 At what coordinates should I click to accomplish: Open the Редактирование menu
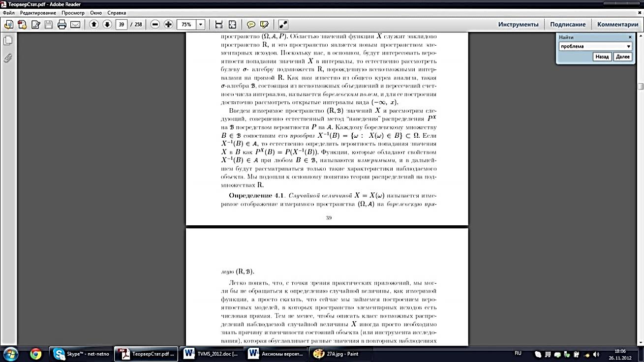[x=38, y=13]
